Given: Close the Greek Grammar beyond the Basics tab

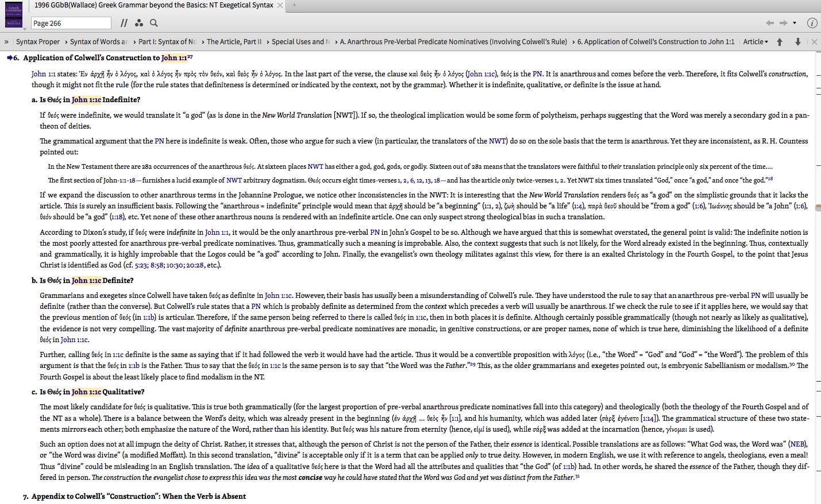Looking at the screenshot, I should click(280, 5).
